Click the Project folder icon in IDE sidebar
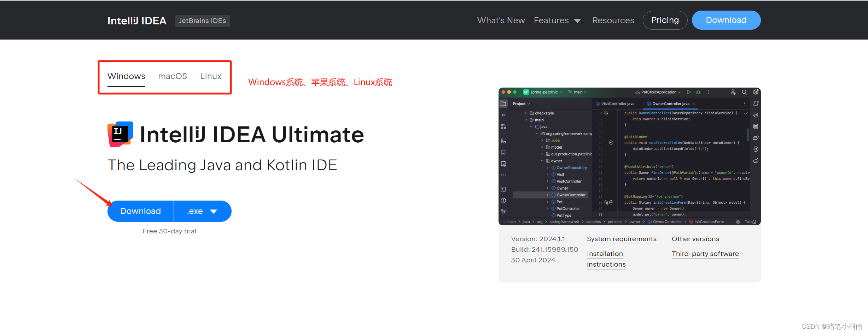868x333 pixels. click(503, 104)
